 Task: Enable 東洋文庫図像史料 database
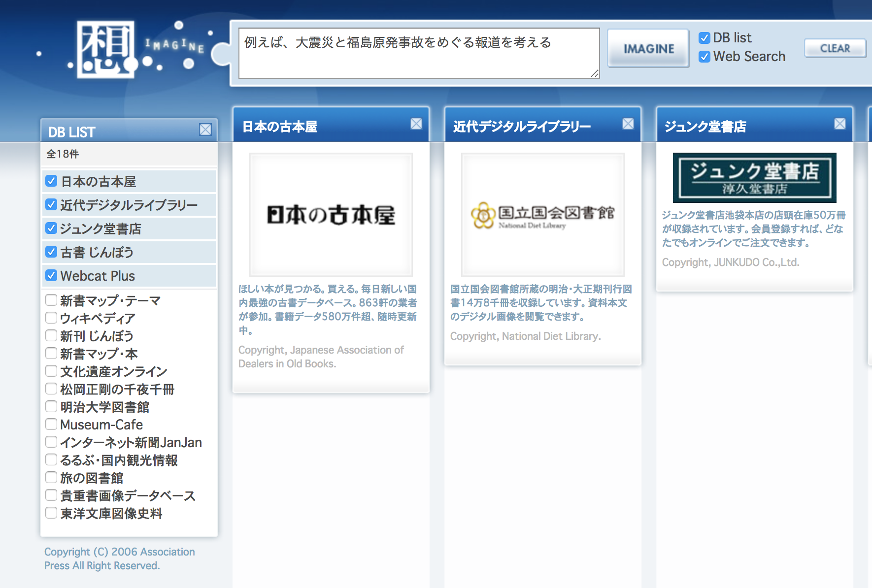point(51,513)
